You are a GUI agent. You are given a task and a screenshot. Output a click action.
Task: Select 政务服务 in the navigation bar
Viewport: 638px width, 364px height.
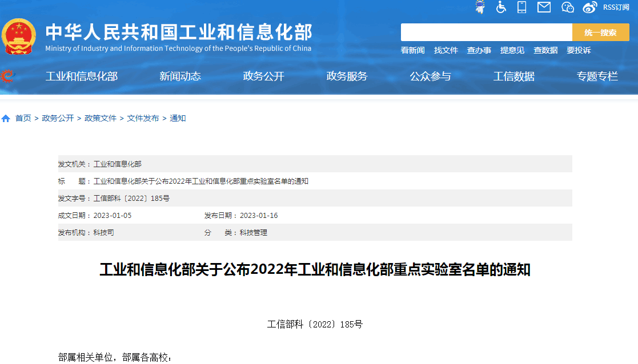[347, 76]
